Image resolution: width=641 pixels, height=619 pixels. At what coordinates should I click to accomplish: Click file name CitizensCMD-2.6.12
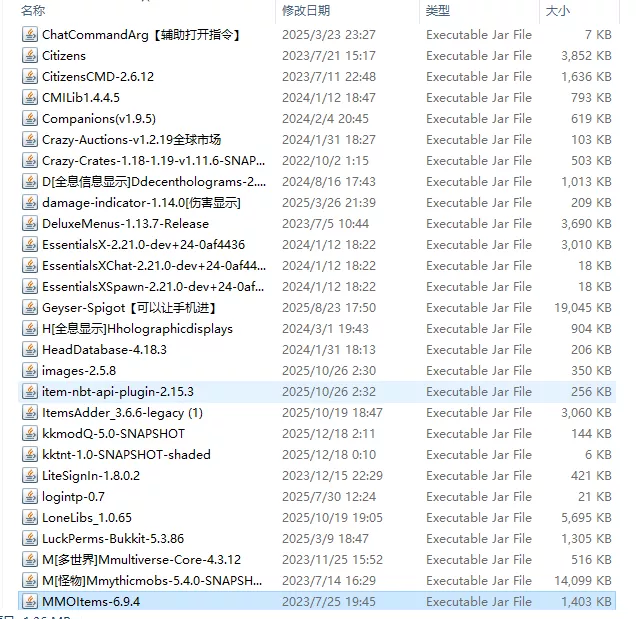click(98, 77)
